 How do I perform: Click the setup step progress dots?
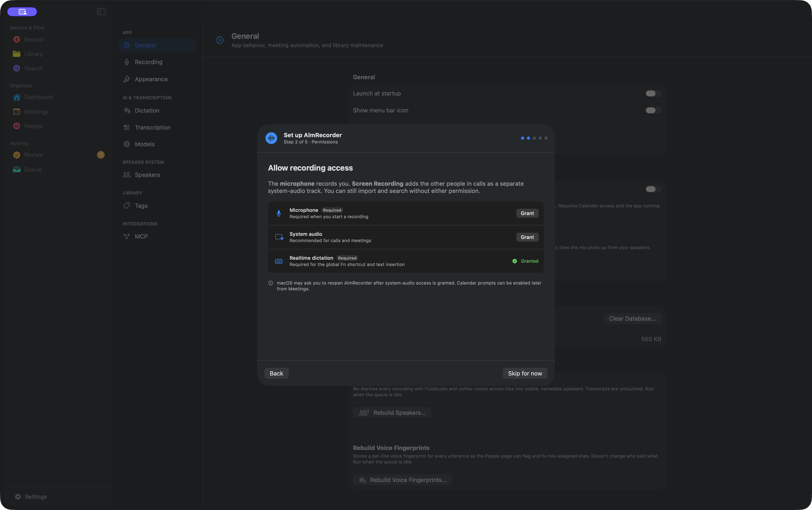click(534, 138)
